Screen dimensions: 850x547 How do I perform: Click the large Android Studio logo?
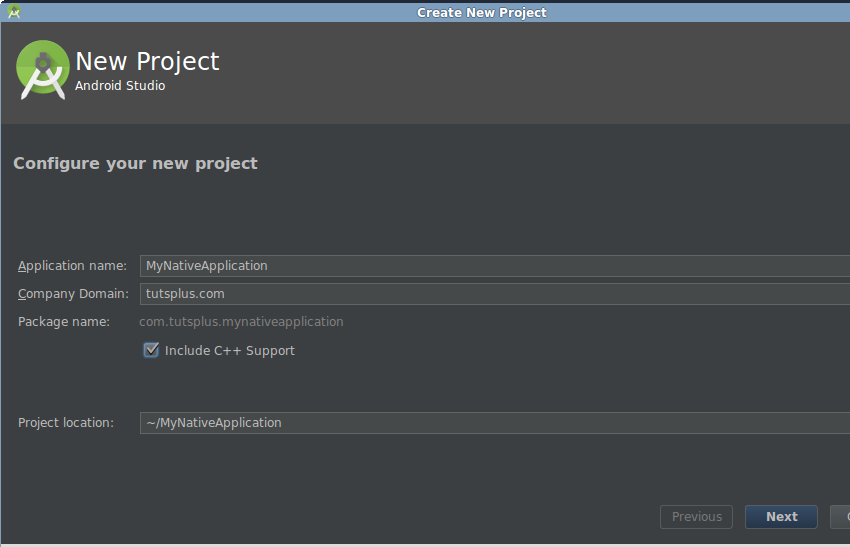coord(43,69)
